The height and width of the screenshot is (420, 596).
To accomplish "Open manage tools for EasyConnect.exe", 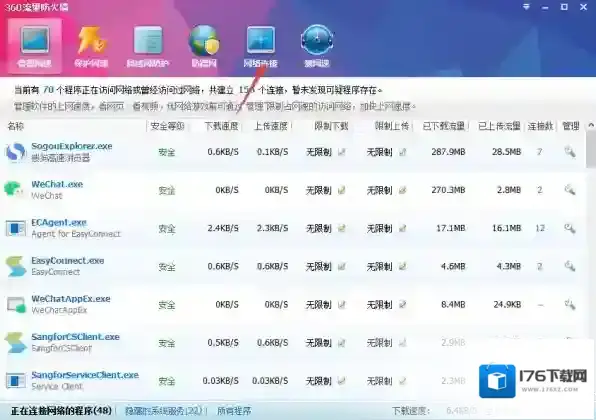I will pyautogui.click(x=569, y=266).
